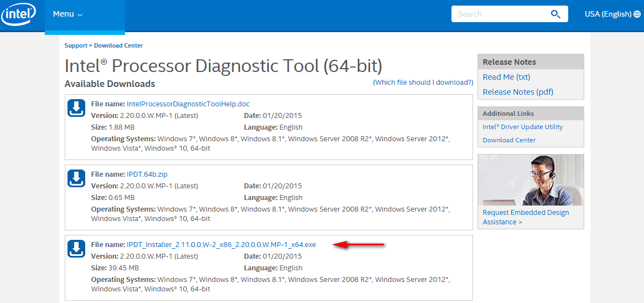Click Download Center in Additional Links
Viewport: 644px width, 303px height.
[x=509, y=140]
